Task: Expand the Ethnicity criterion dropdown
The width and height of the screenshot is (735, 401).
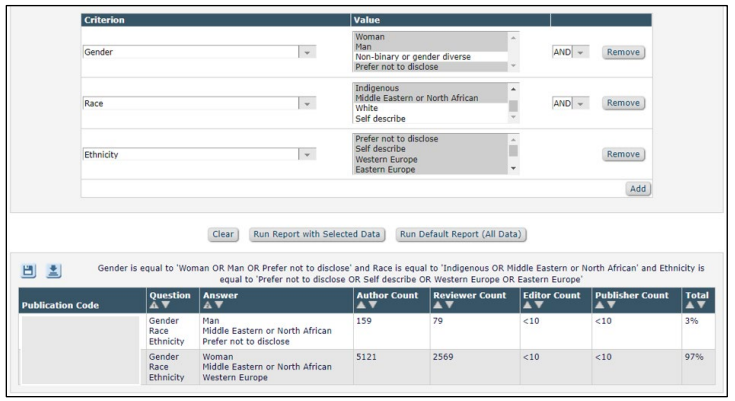Action: pyautogui.click(x=308, y=154)
